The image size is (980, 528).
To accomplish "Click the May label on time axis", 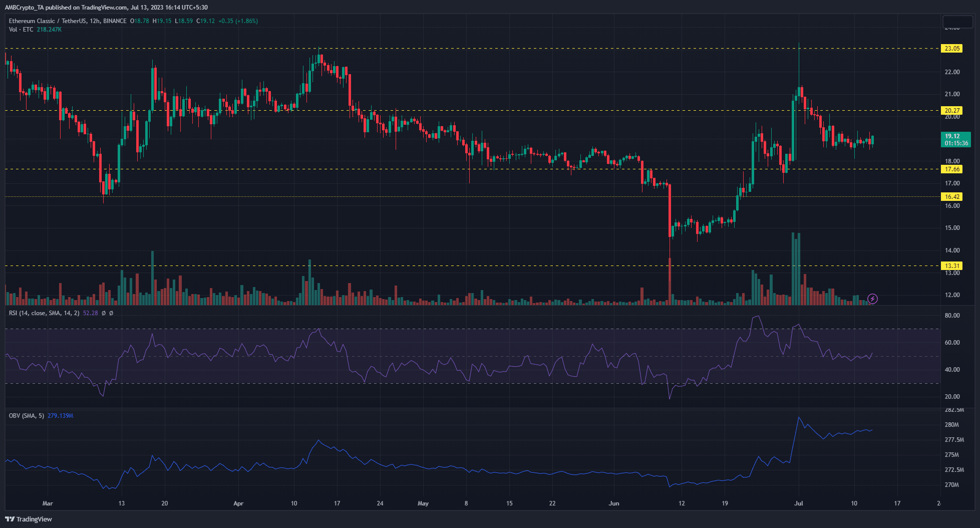I will pyautogui.click(x=423, y=503).
